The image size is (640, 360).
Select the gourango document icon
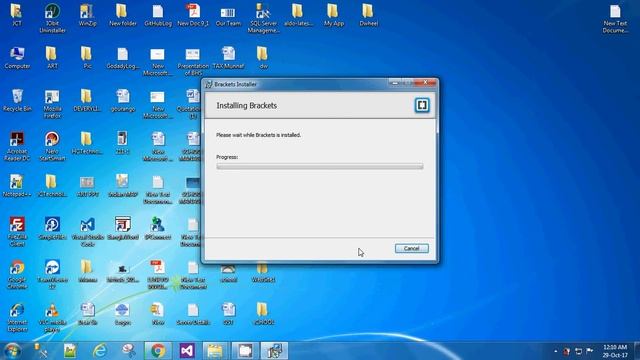pos(122,100)
